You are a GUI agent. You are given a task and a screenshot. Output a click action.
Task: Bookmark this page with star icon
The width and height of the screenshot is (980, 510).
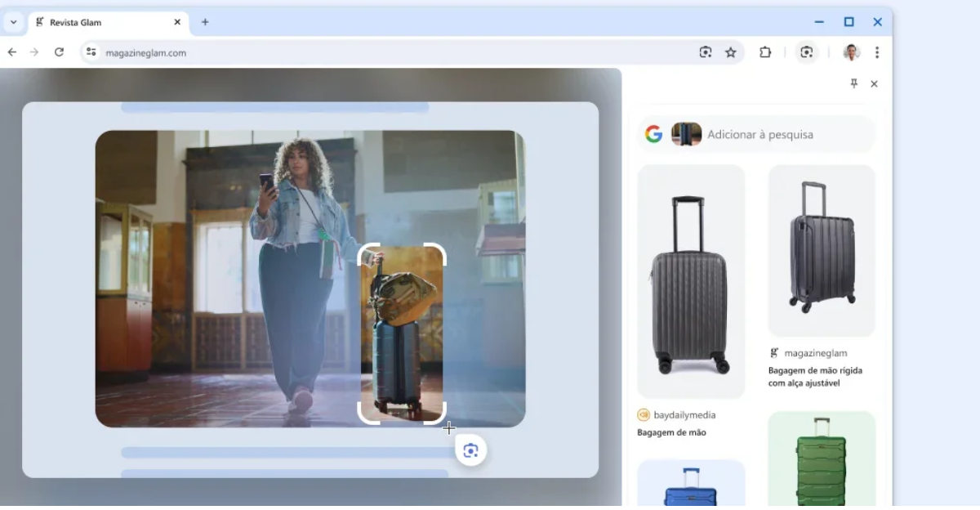tap(731, 52)
